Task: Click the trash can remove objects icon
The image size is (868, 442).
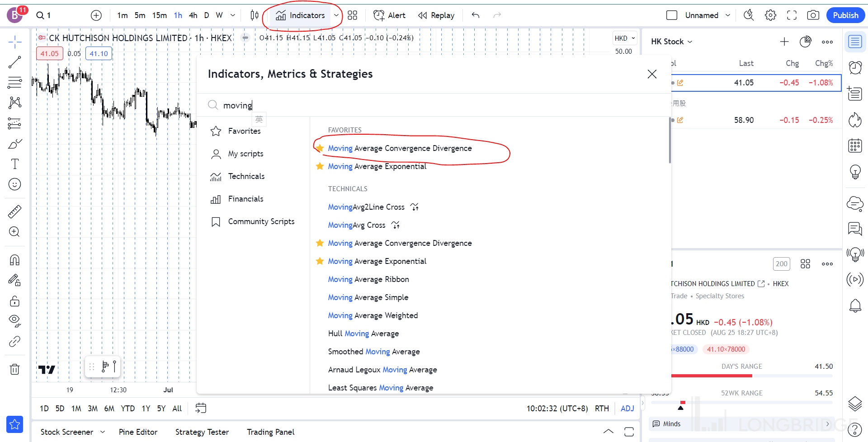Action: coord(14,369)
